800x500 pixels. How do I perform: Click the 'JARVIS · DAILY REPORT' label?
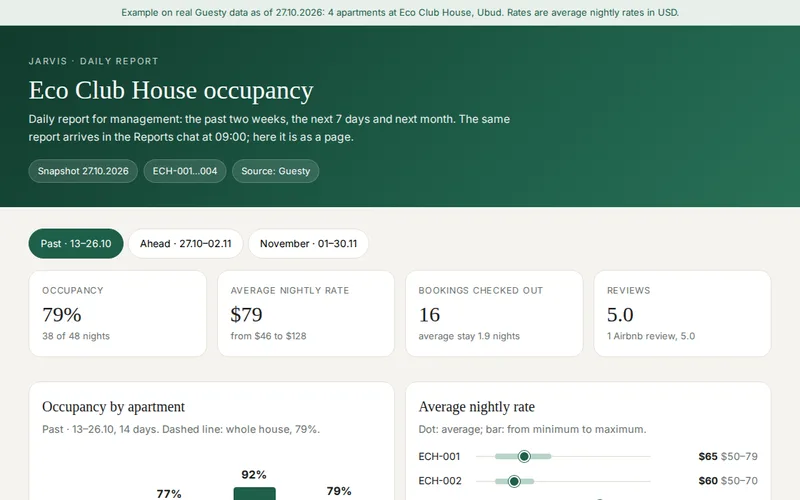(x=93, y=61)
